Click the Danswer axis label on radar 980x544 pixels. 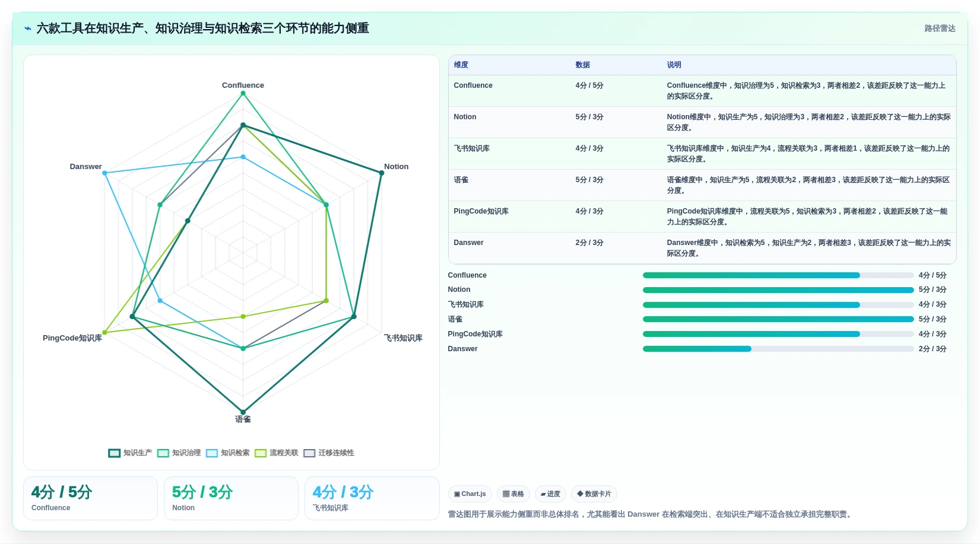(x=85, y=167)
